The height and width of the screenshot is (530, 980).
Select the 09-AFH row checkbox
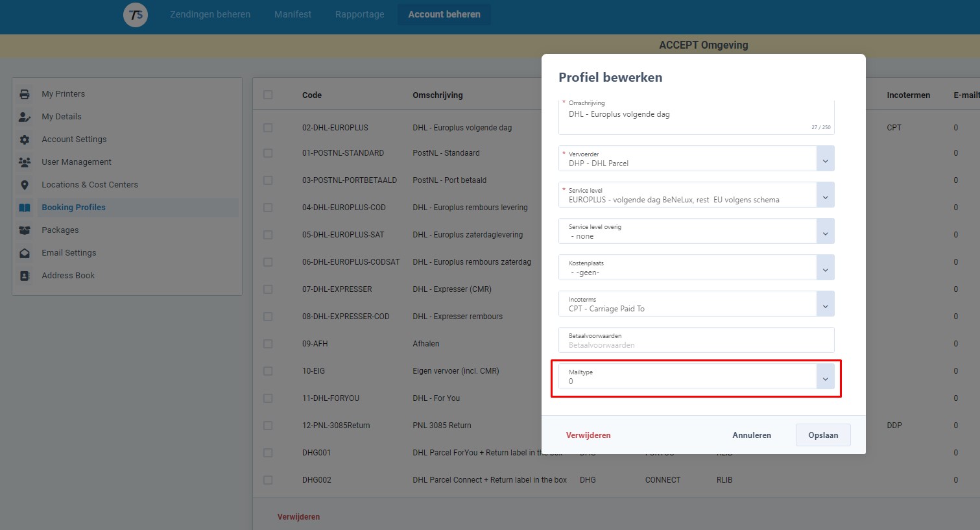(x=268, y=344)
